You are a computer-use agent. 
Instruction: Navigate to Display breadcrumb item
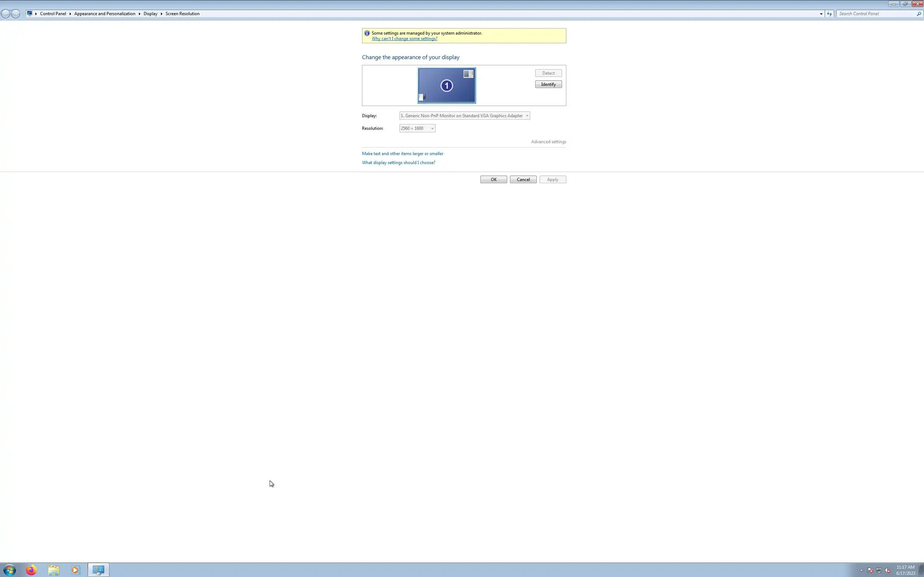pyautogui.click(x=151, y=14)
